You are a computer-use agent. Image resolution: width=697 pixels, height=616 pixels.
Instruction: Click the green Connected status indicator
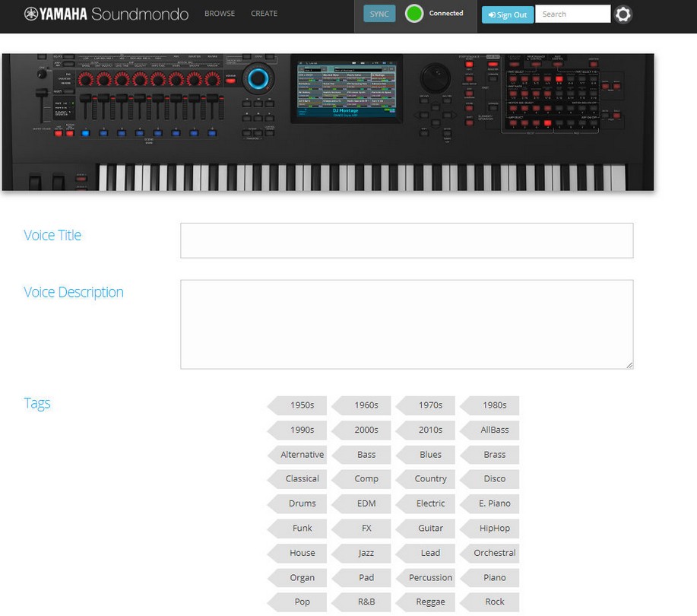pos(414,14)
